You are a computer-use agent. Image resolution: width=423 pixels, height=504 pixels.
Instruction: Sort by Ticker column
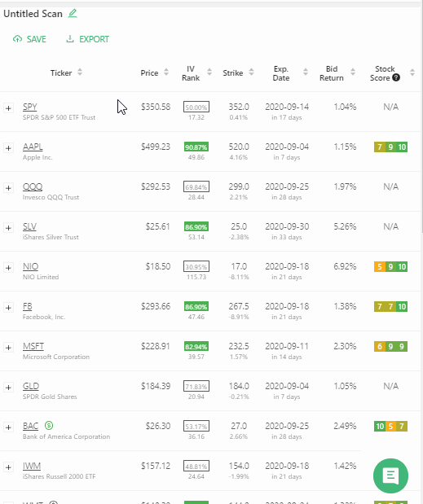80,72
